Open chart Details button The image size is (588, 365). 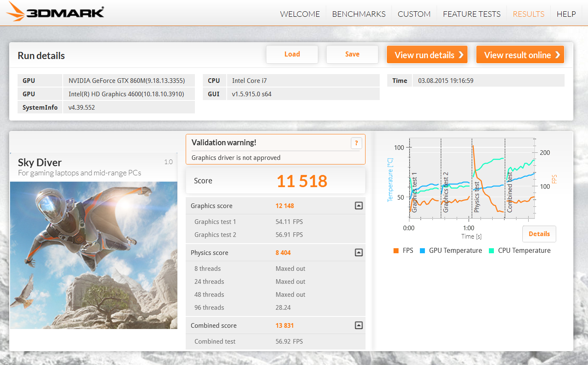pyautogui.click(x=539, y=234)
